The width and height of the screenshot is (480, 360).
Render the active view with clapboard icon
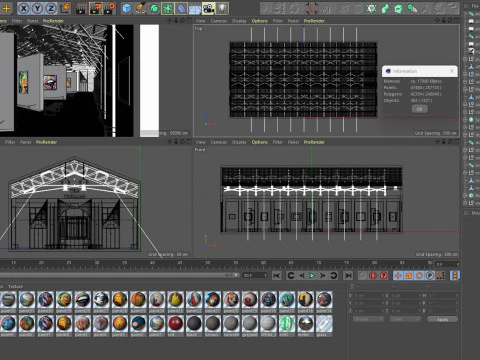[81, 8]
